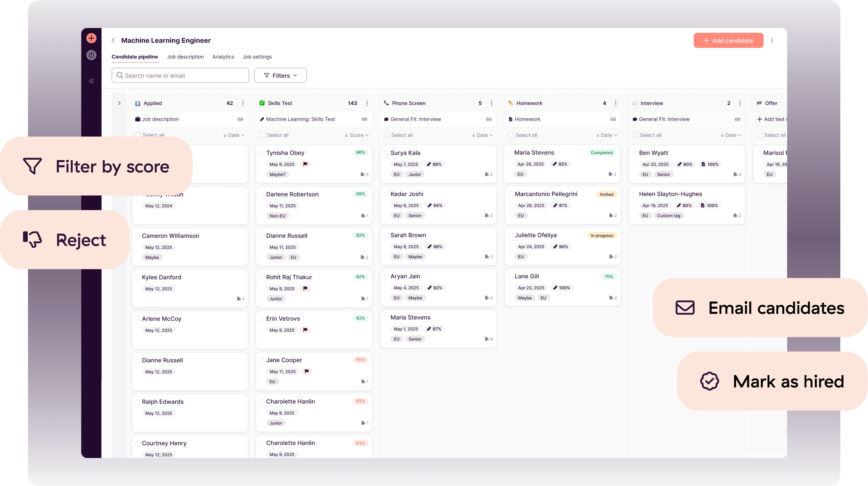Expand hidden column with right chevron

(119, 103)
